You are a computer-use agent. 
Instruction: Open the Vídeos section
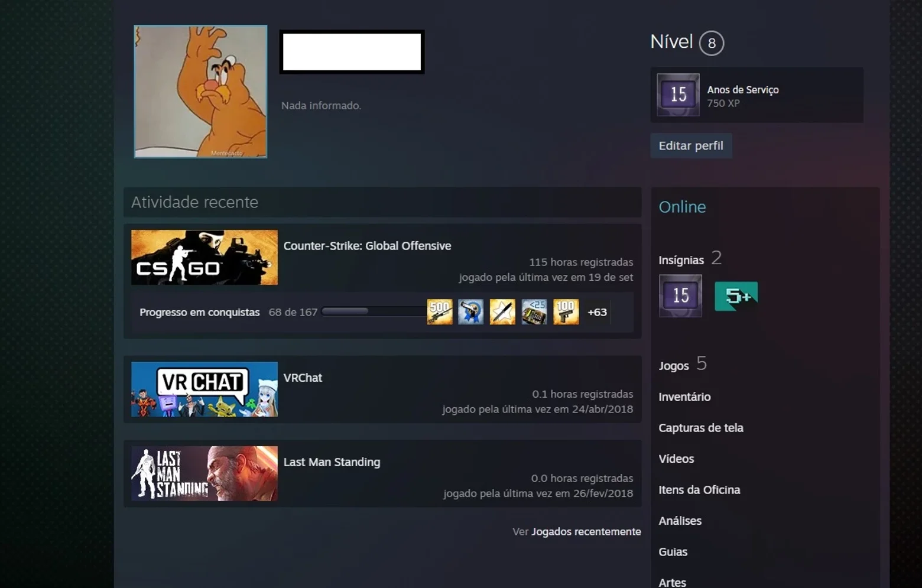pyautogui.click(x=676, y=459)
